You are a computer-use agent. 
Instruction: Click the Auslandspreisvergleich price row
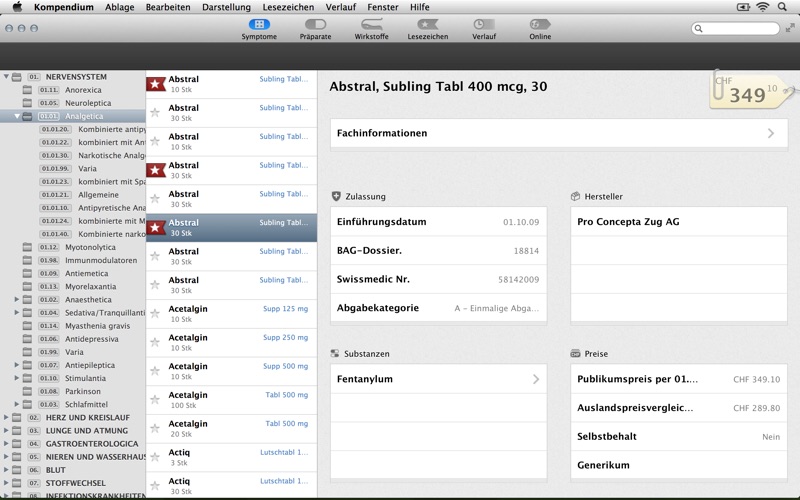tap(679, 408)
